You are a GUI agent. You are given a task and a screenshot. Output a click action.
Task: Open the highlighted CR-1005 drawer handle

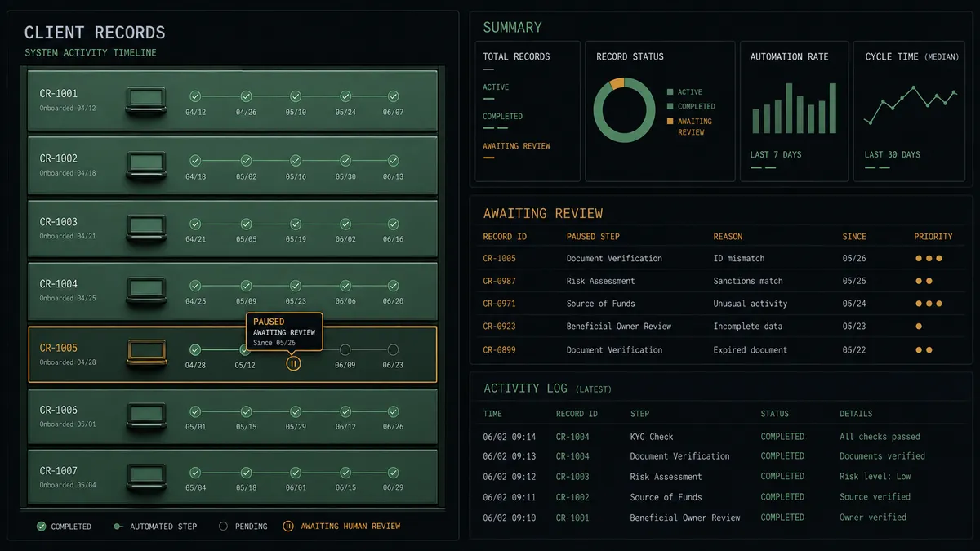(146, 353)
